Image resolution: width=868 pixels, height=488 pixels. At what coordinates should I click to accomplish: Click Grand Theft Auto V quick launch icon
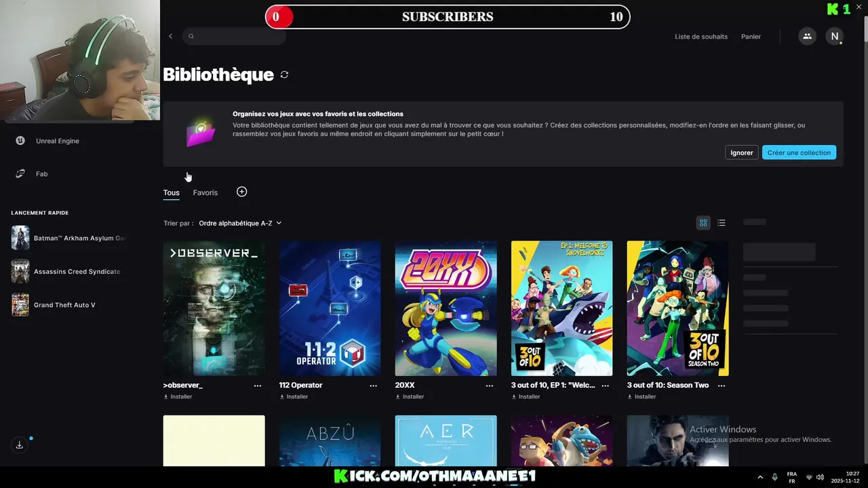(x=20, y=305)
